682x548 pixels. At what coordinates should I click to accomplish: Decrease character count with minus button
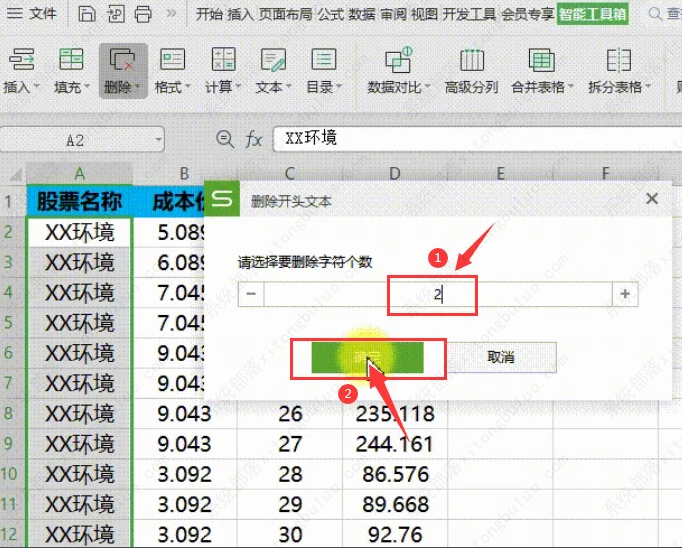(x=251, y=294)
